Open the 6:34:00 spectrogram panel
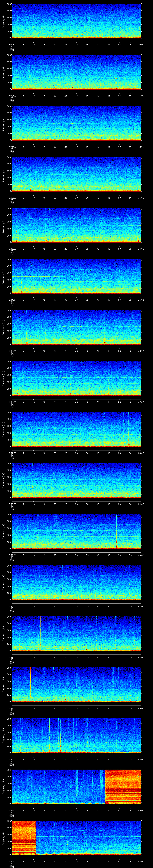Image resolution: width=153 pixels, height=868 pixels. (x=76, y=276)
